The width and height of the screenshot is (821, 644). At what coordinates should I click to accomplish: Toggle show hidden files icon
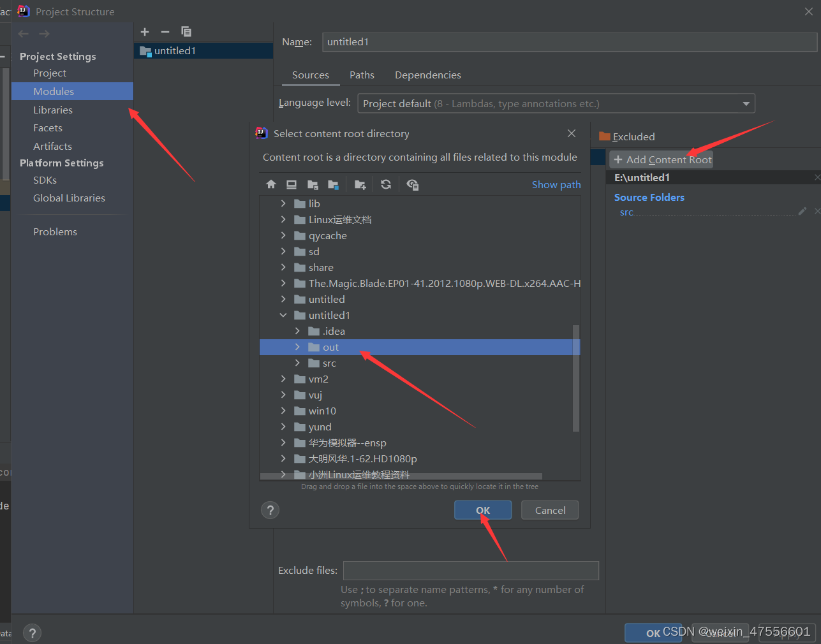(x=413, y=184)
